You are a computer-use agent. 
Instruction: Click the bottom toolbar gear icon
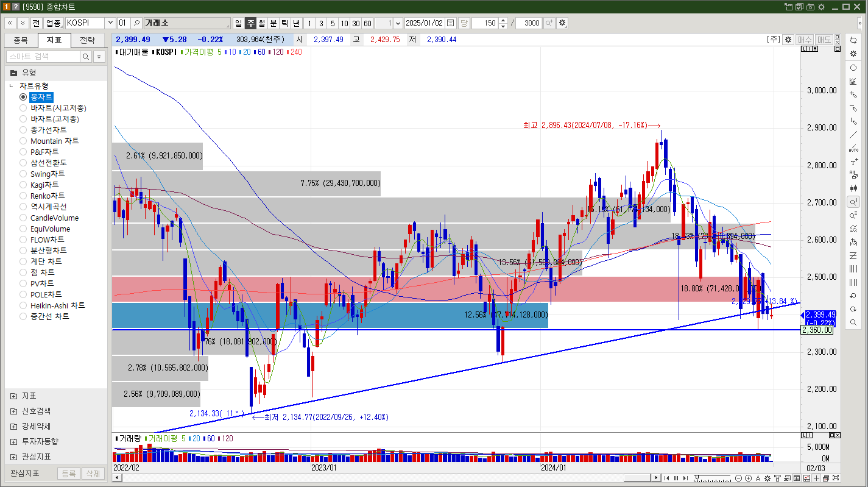click(767, 478)
